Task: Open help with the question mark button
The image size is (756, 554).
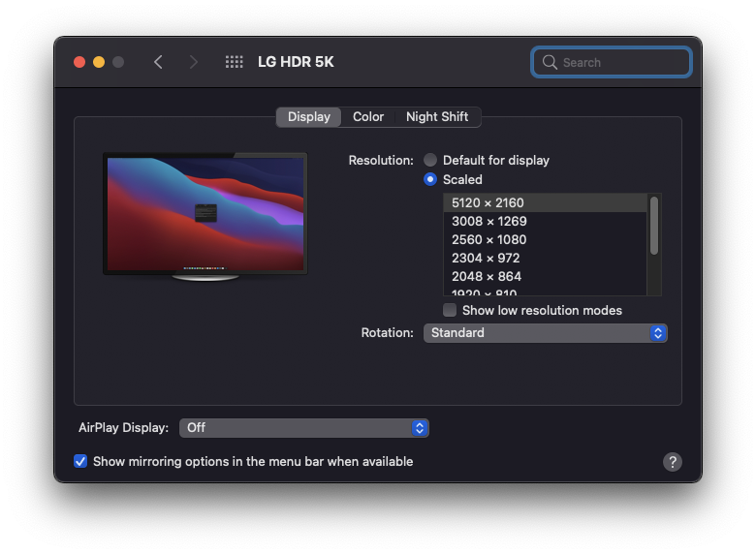Action: click(672, 462)
